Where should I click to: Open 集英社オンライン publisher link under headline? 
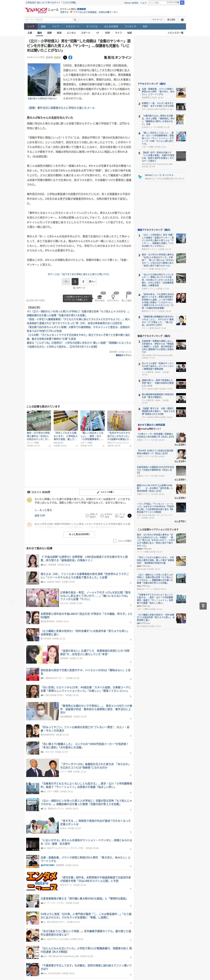[117, 57]
